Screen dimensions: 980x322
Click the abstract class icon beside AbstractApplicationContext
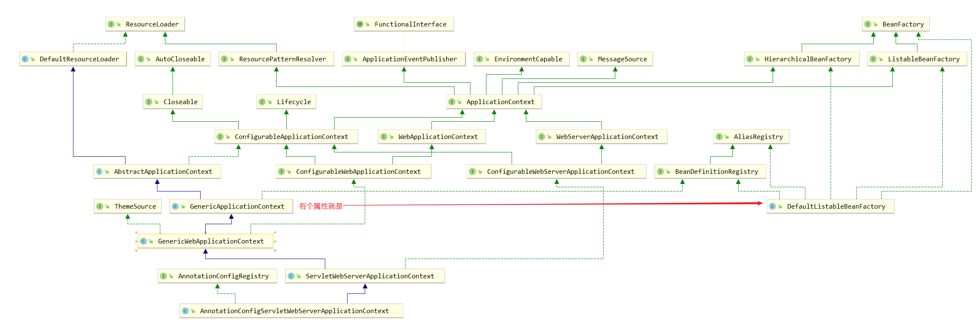(99, 172)
